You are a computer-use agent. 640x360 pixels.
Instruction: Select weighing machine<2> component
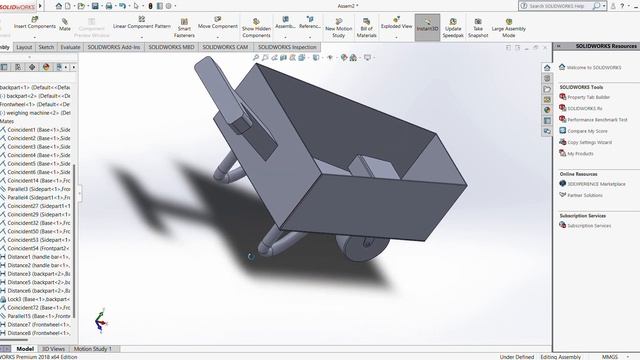[36, 113]
